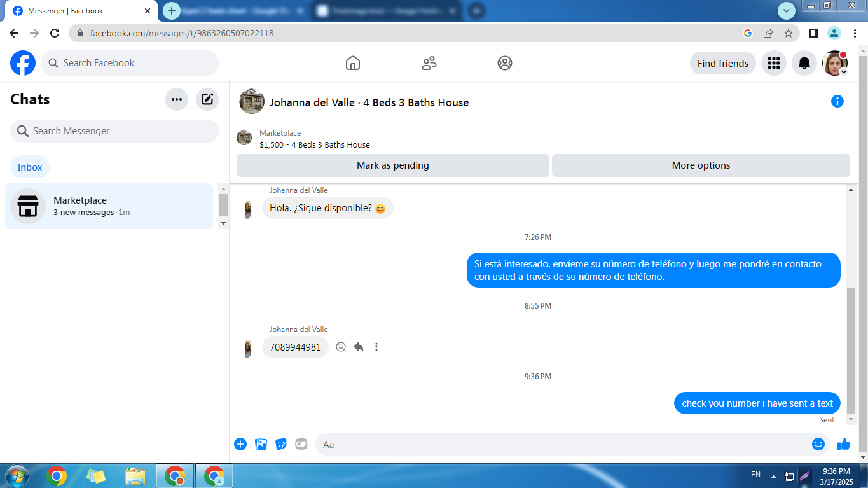The height and width of the screenshot is (488, 868).
Task: Open more actions for 7089944981 message
Action: pyautogui.click(x=376, y=347)
